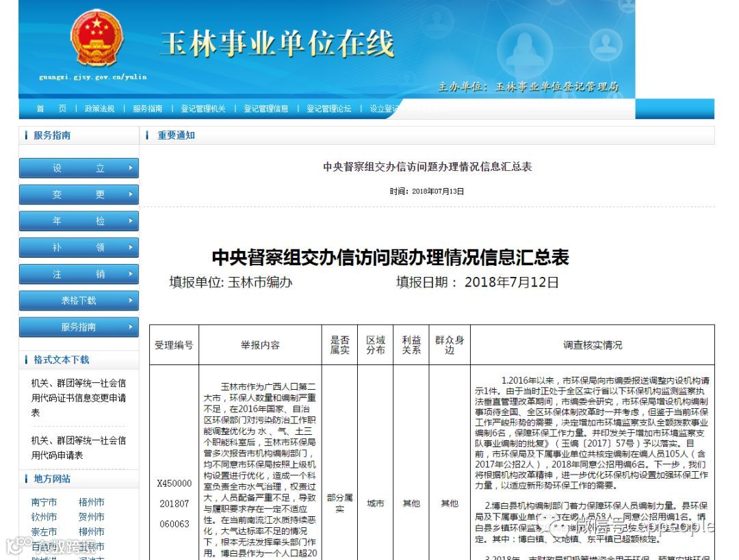Click the 重要通知 section heading
The height and width of the screenshot is (560, 739).
[176, 135]
